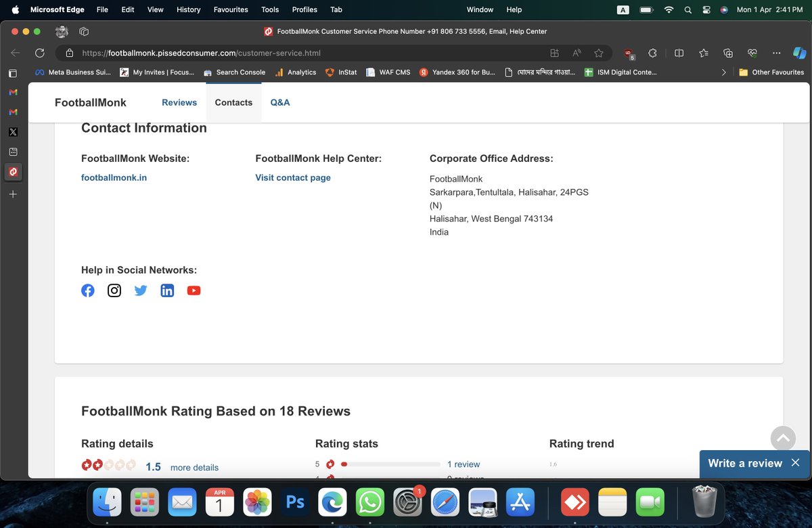812x528 pixels.
Task: Toggle the Read aloud icon in address bar
Action: [577, 53]
